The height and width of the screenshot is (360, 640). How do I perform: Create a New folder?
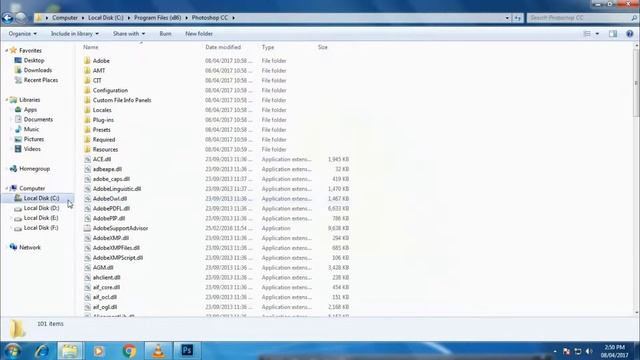(x=199, y=34)
